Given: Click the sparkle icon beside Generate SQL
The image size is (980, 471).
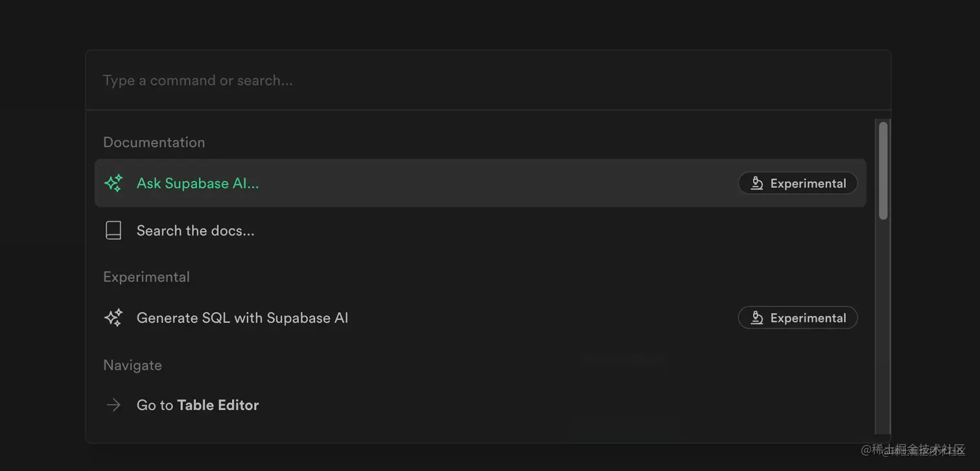Looking at the screenshot, I should [113, 318].
